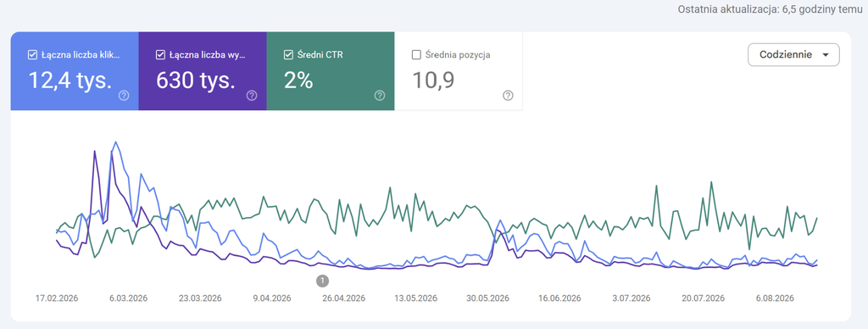Enable the Średnia pozycja checkbox

416,55
